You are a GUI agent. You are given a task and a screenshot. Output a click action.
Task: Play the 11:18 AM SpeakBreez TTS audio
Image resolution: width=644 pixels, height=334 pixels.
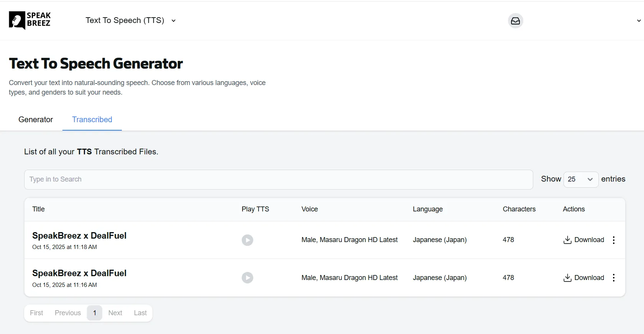tap(247, 240)
